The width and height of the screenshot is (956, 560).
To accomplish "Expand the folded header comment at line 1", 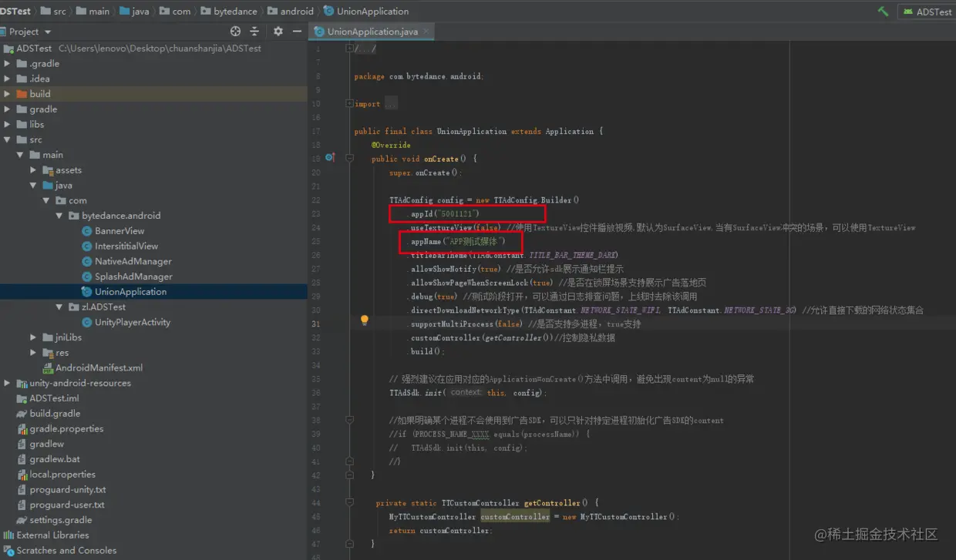I will pyautogui.click(x=349, y=49).
